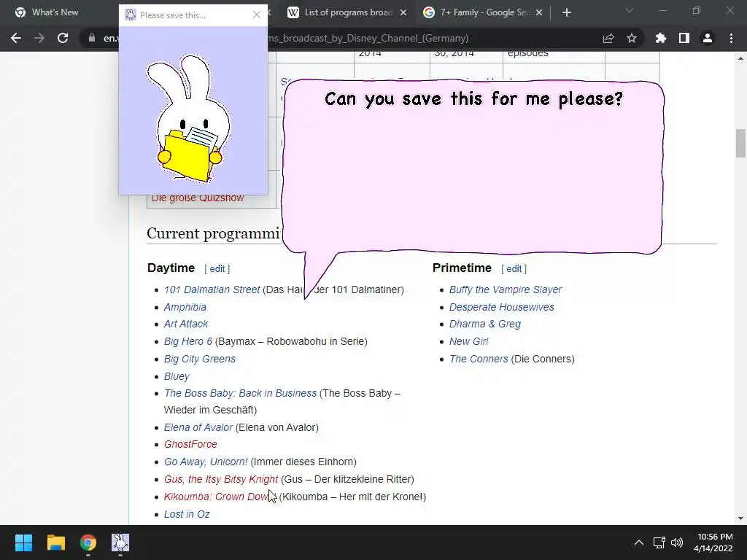Open the Chrome profile avatar menu
The width and height of the screenshot is (747, 560).
(x=708, y=38)
